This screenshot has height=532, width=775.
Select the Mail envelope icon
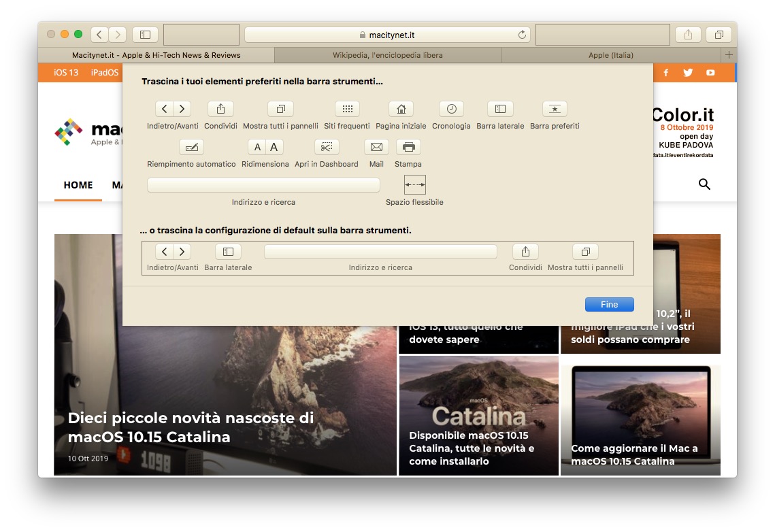pyautogui.click(x=376, y=147)
